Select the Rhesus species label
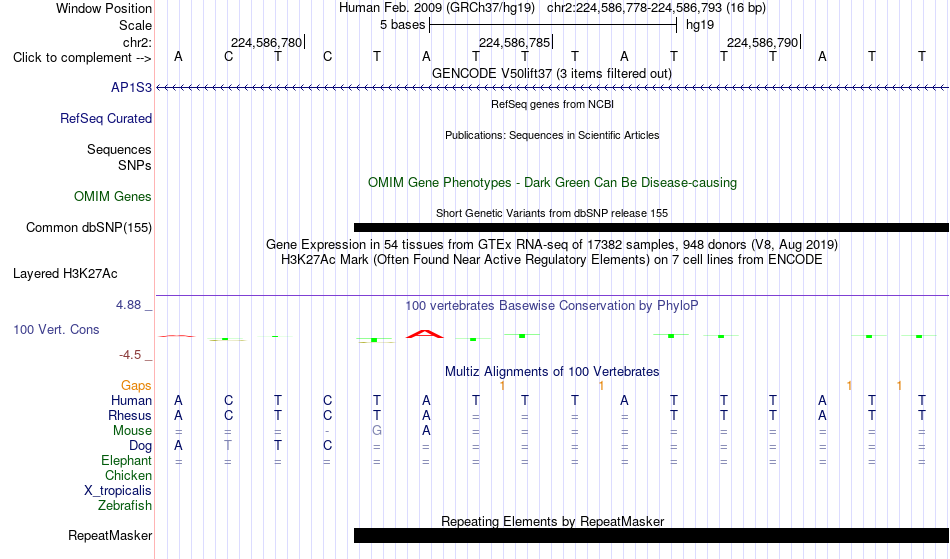 coord(130,415)
